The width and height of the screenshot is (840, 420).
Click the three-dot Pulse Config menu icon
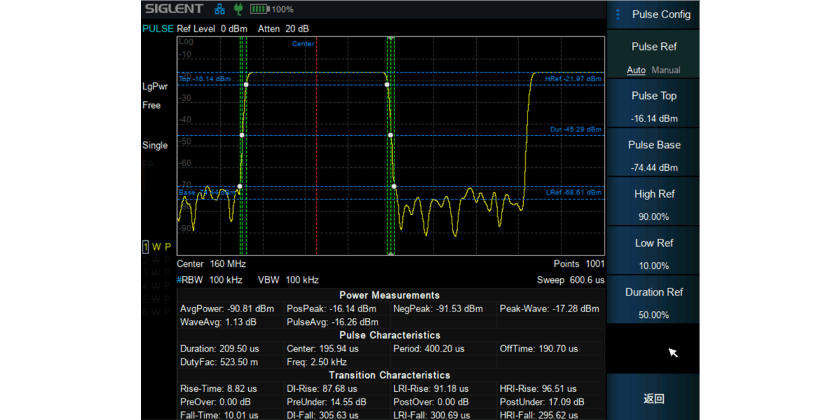[x=618, y=15]
